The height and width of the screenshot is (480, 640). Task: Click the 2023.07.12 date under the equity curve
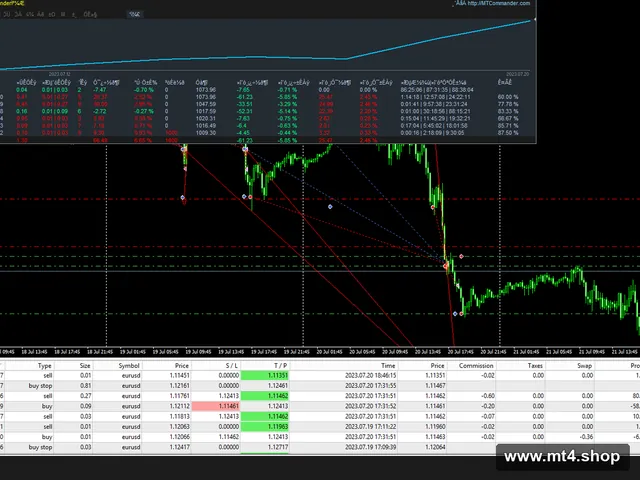coord(60,74)
